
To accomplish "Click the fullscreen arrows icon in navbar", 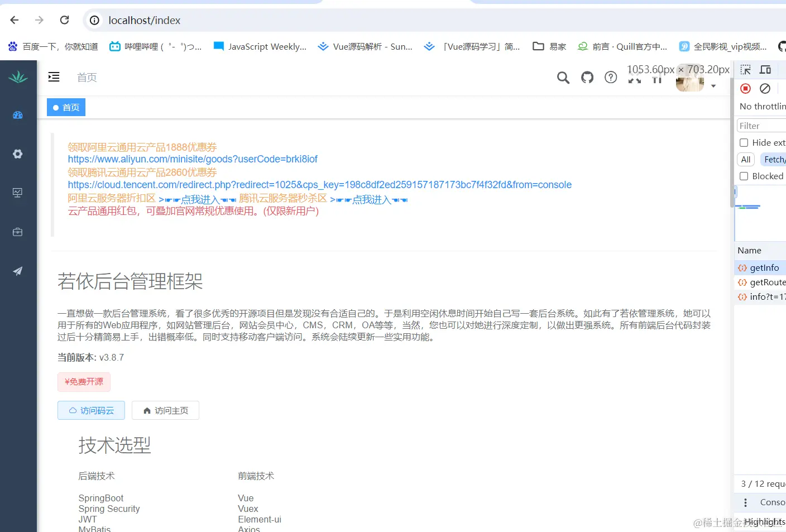I will tap(635, 79).
